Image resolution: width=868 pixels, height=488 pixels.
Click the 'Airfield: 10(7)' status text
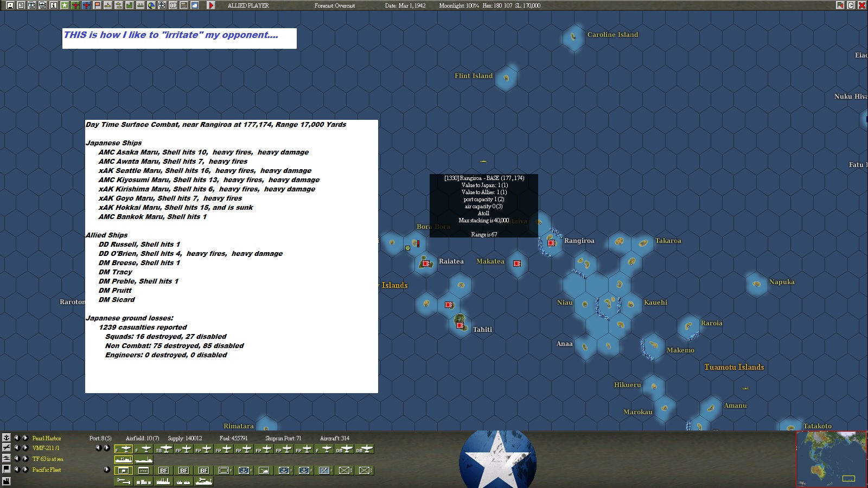(143, 438)
